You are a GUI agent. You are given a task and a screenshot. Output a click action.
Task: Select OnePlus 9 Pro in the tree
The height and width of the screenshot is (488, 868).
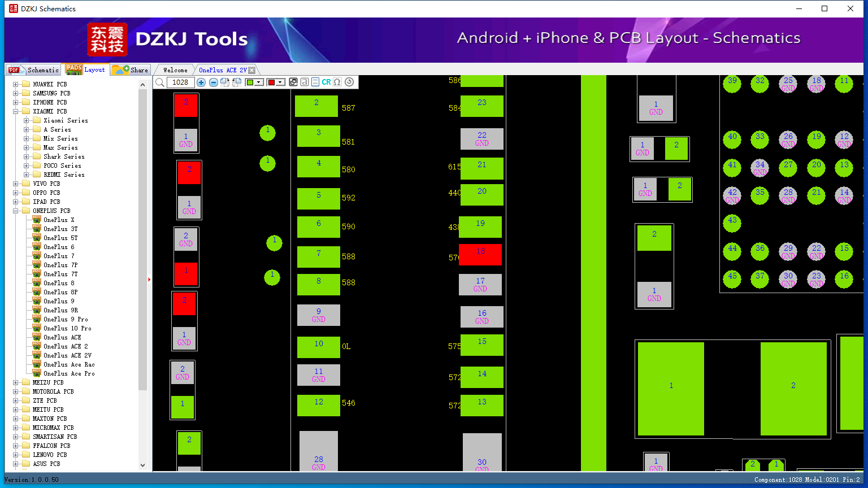(x=66, y=319)
